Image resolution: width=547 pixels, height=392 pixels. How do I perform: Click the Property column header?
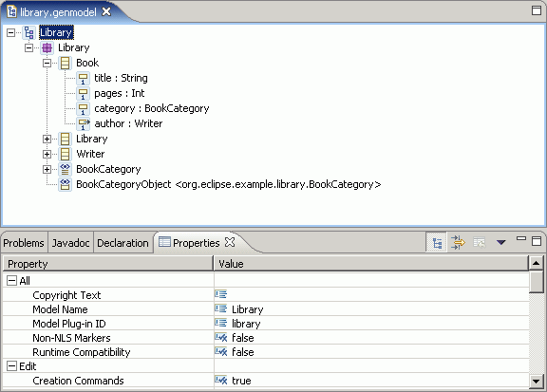(108, 264)
